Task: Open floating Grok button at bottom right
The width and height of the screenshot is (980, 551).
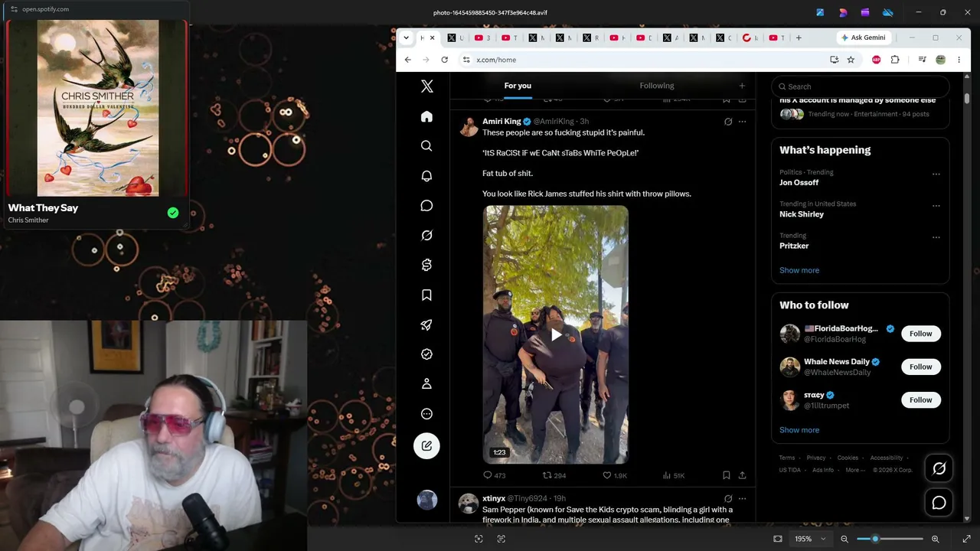Action: coord(939,468)
